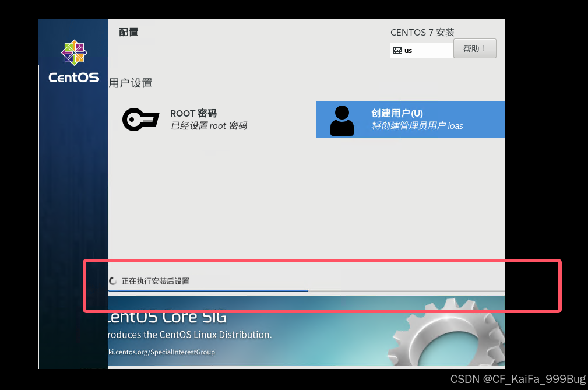Image resolution: width=588 pixels, height=390 pixels.
Task: Click the CENTOS 7 安装 title text
Action: pos(422,32)
